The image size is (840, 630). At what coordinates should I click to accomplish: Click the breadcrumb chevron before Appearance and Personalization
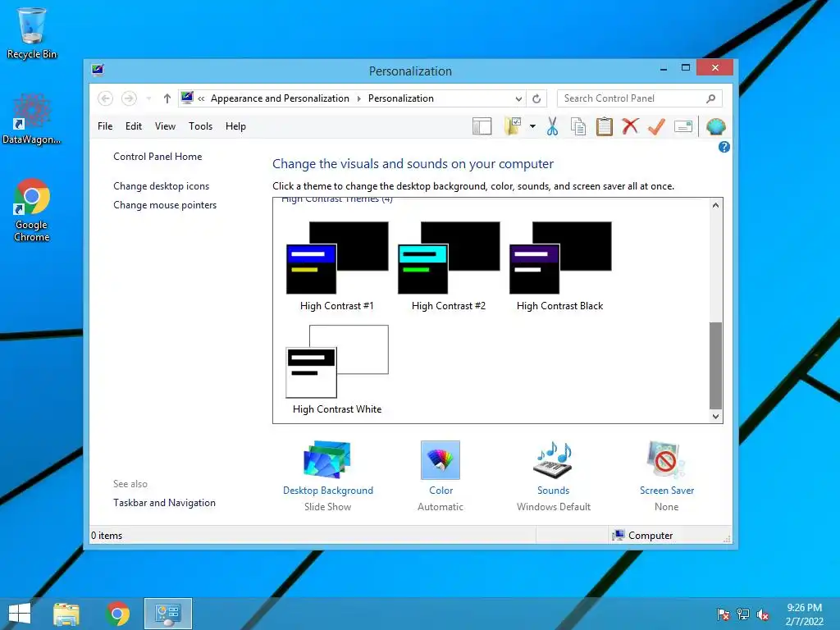click(x=202, y=98)
